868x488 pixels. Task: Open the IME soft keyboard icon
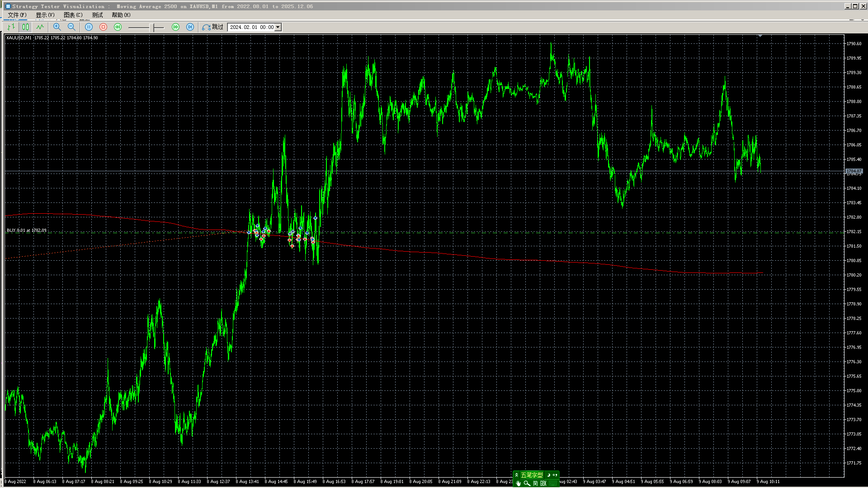[x=553, y=483]
